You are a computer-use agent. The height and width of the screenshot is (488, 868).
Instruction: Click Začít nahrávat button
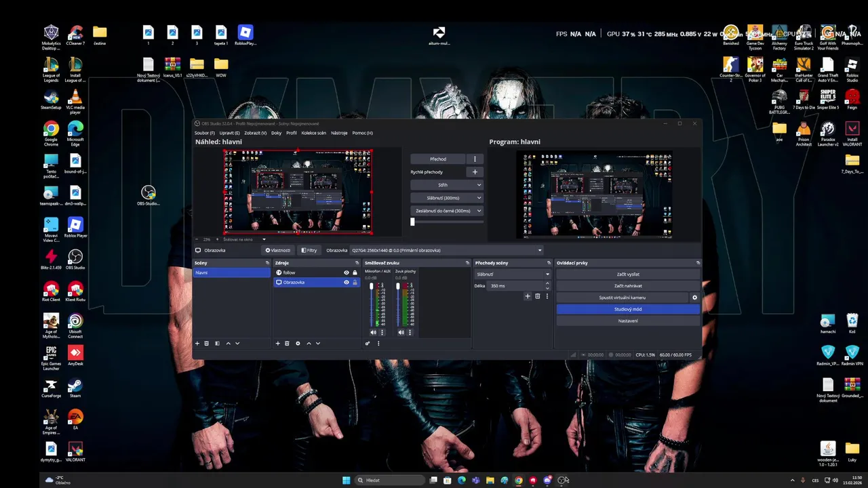coord(628,286)
